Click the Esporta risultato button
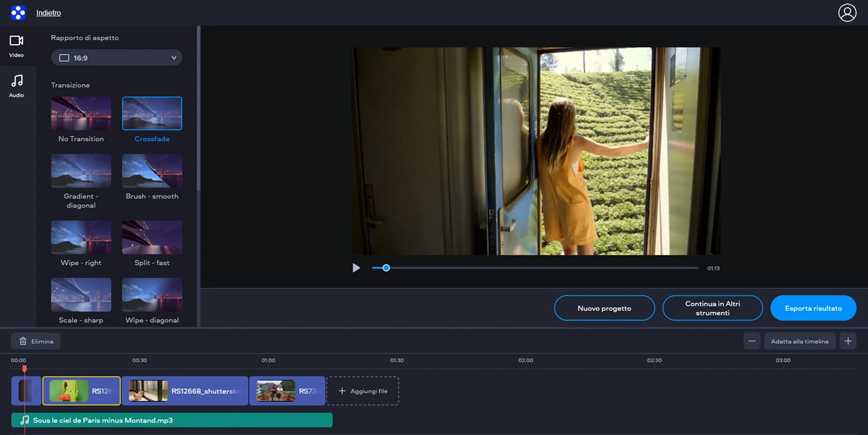The width and height of the screenshot is (868, 435). 813,308
